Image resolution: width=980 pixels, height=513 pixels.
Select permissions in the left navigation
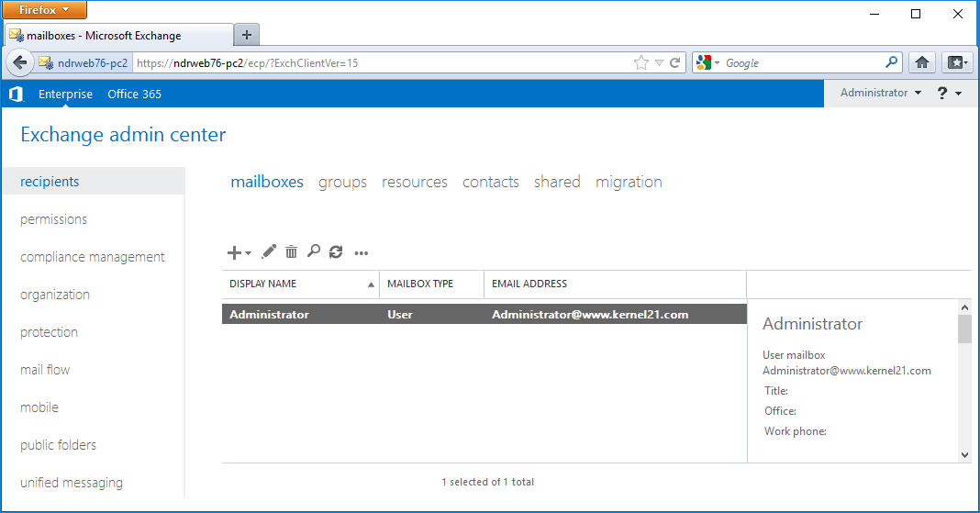click(54, 219)
